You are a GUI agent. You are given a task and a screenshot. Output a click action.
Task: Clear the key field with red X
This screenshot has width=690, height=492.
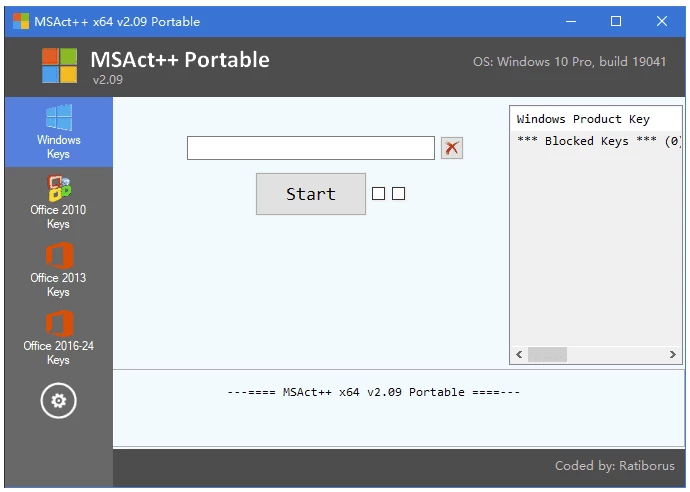(452, 148)
